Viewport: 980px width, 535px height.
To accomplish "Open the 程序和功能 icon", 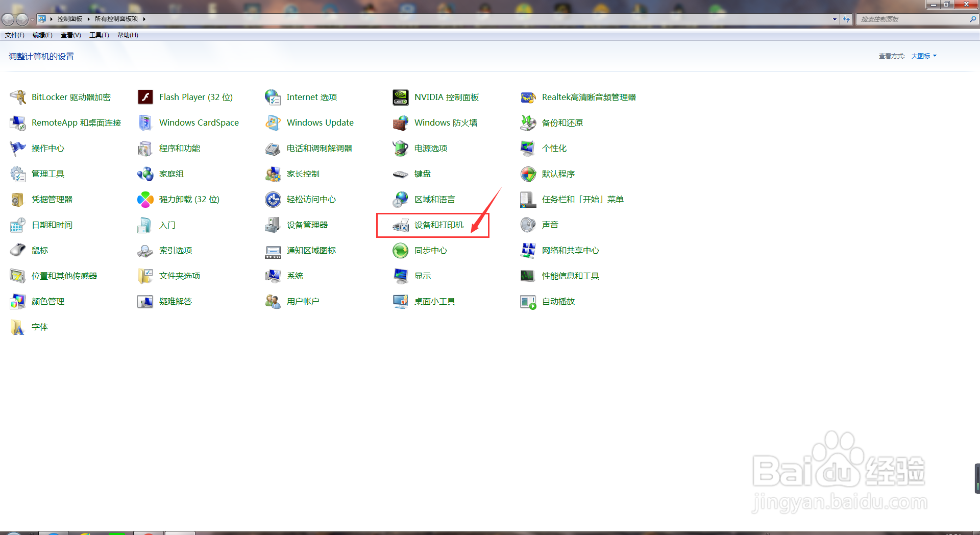I will (145, 148).
